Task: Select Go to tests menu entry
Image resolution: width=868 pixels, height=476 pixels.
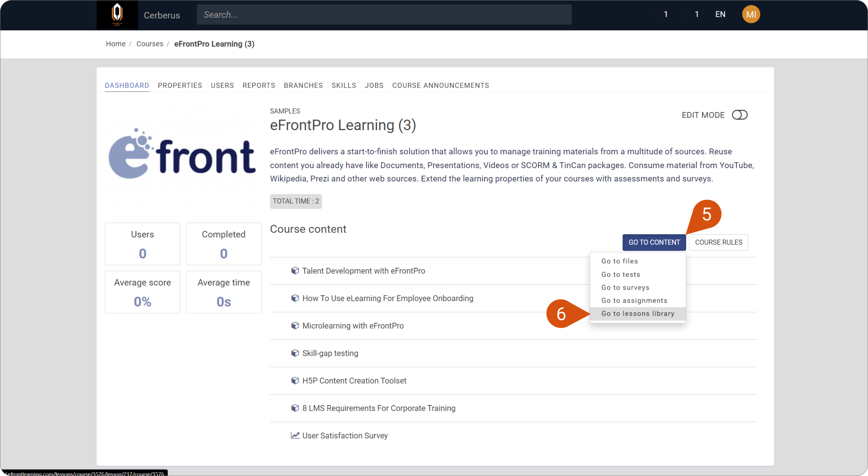Action: [638, 274]
